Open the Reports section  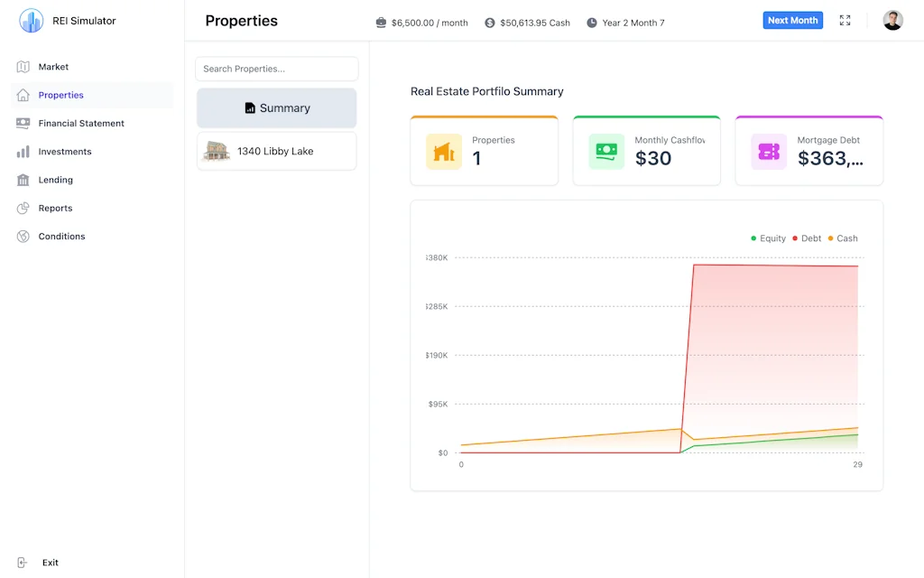tap(55, 208)
